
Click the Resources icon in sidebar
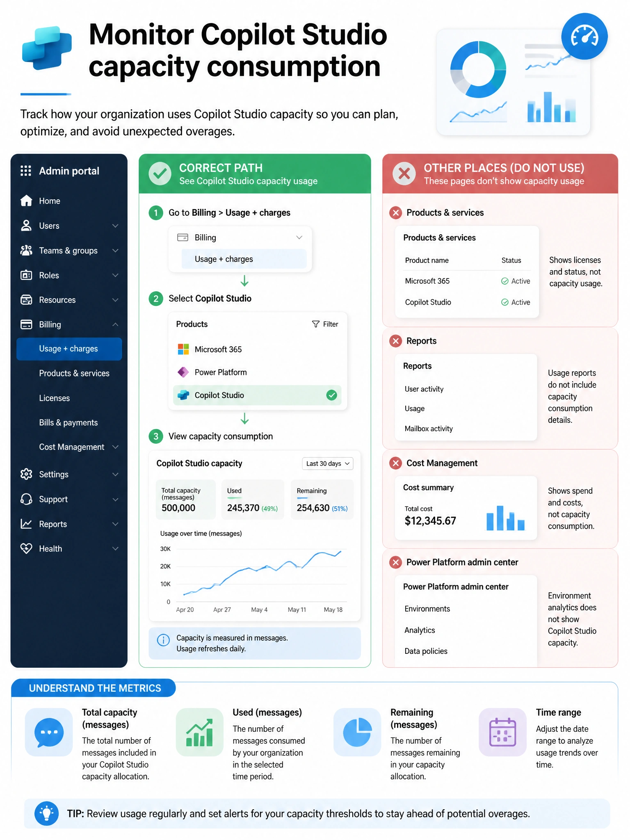point(26,300)
